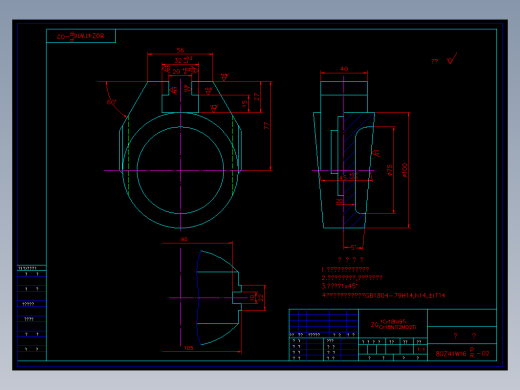This screenshot has height=390, width=520.
Task: Click the surface roughness symbol at top right
Action: tap(452, 58)
